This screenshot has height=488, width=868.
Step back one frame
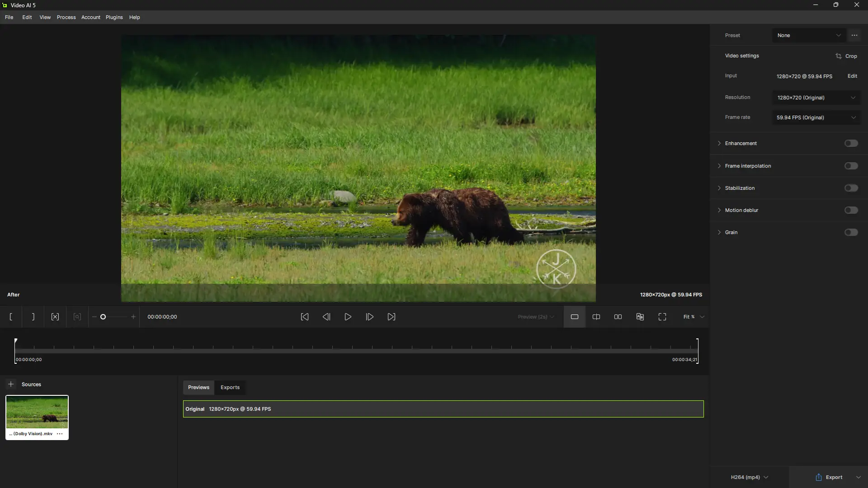(x=326, y=317)
